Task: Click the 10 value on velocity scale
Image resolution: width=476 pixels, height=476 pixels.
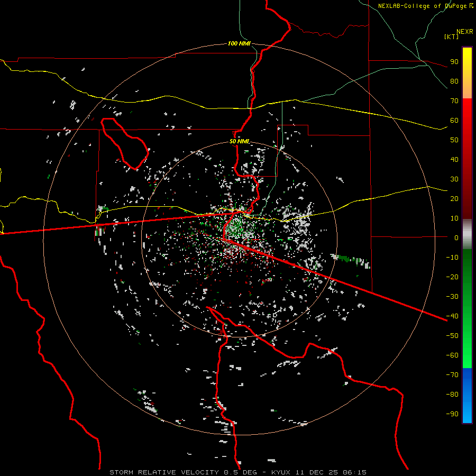Action: tap(454, 218)
